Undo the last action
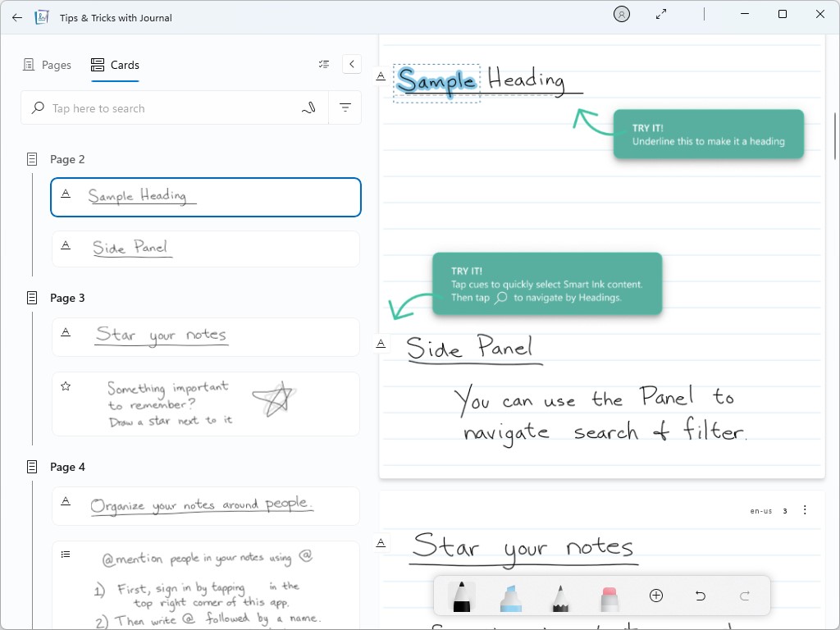The width and height of the screenshot is (840, 630). coord(701,596)
